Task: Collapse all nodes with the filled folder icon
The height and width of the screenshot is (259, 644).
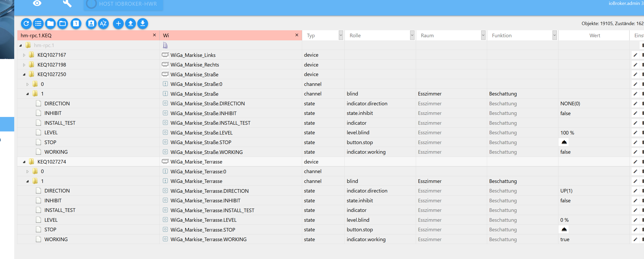Action: click(x=50, y=24)
